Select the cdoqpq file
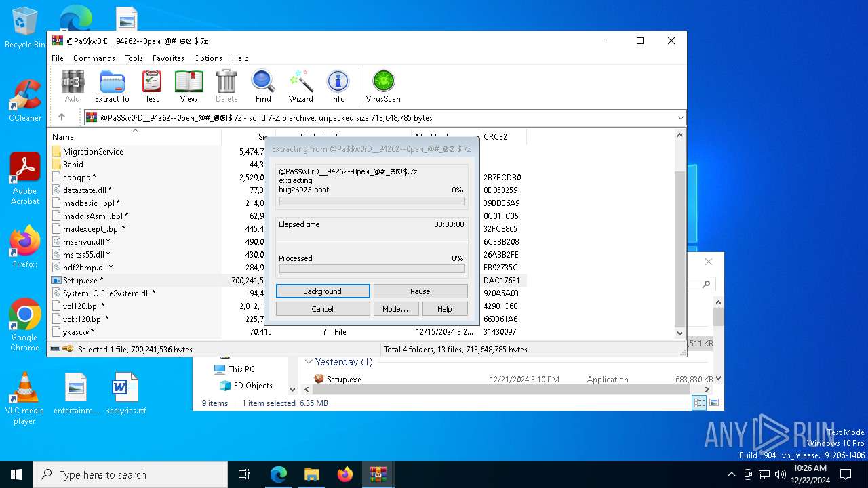The height and width of the screenshot is (488, 868). tap(79, 178)
